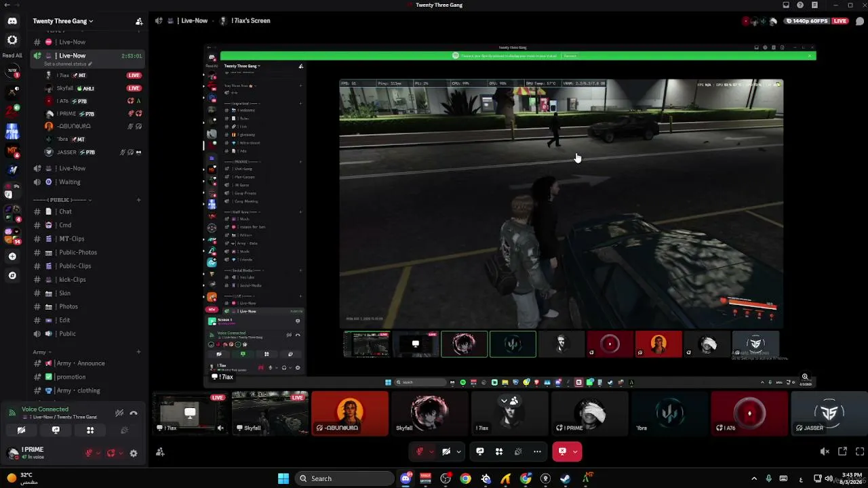Invite members icon beside Twenty Three Gang

pos(139,21)
